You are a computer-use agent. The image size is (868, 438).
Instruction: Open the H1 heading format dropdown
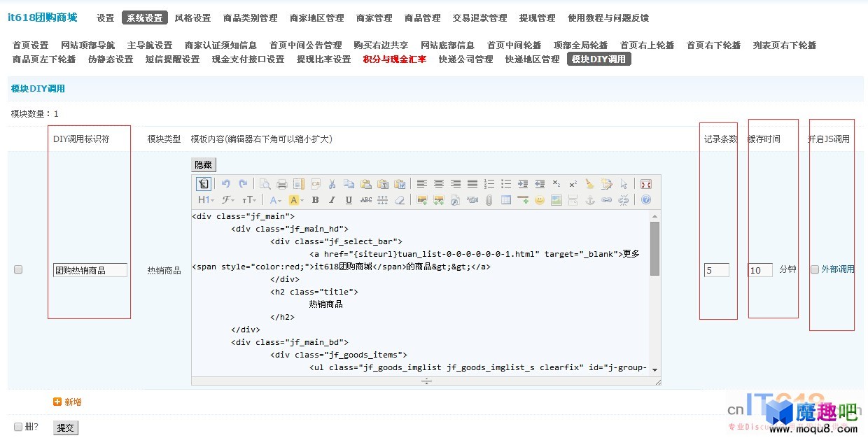(x=206, y=200)
